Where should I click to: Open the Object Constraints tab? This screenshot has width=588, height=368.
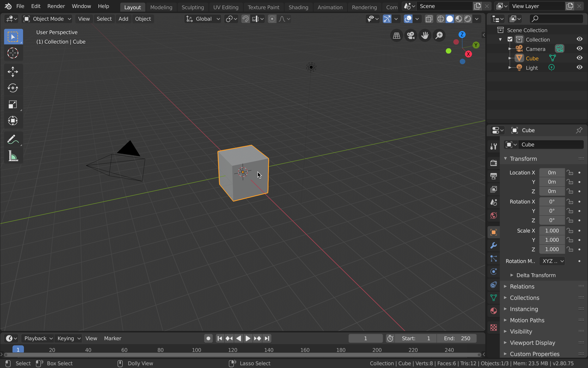pyautogui.click(x=493, y=285)
